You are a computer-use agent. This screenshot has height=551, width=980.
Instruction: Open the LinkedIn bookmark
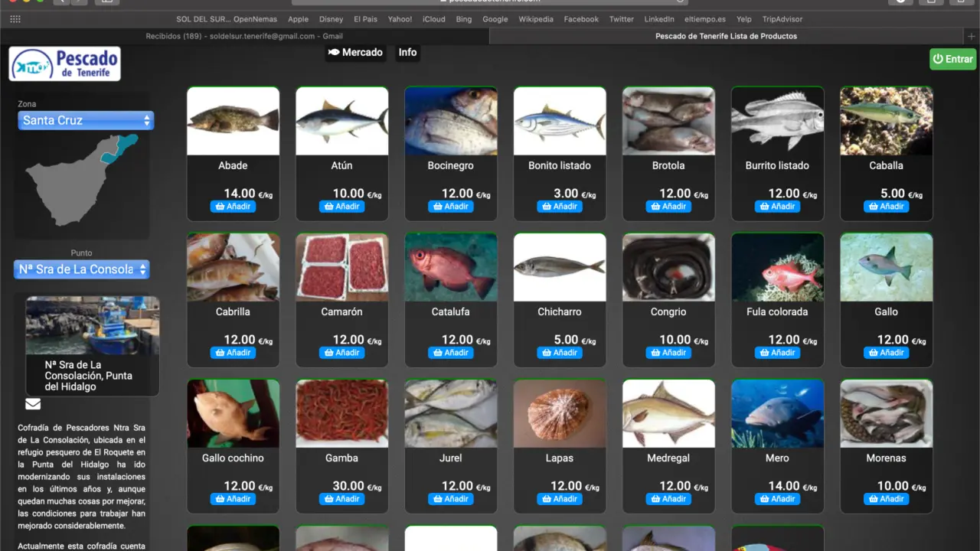pos(659,19)
